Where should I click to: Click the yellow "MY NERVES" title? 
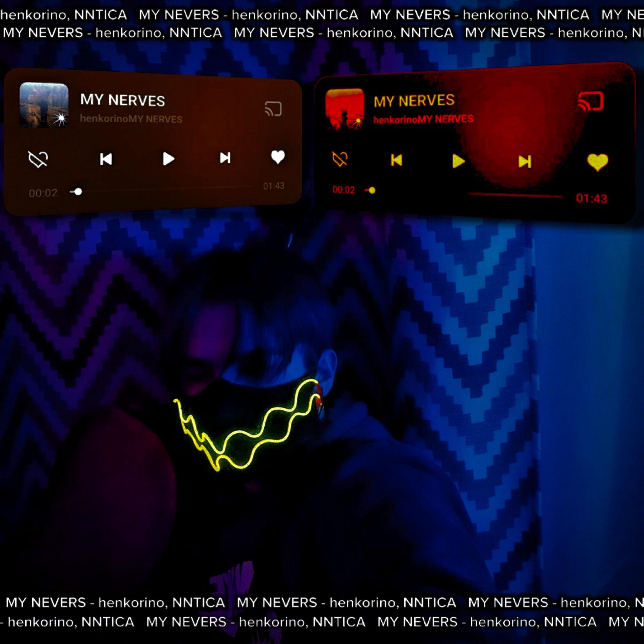coord(414,101)
